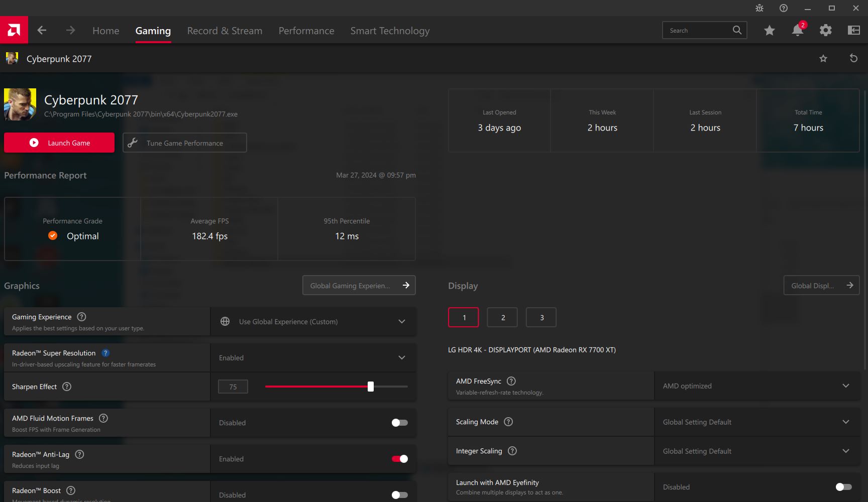Show help for Scaling Mode
This screenshot has height=502, width=868.
[508, 422]
